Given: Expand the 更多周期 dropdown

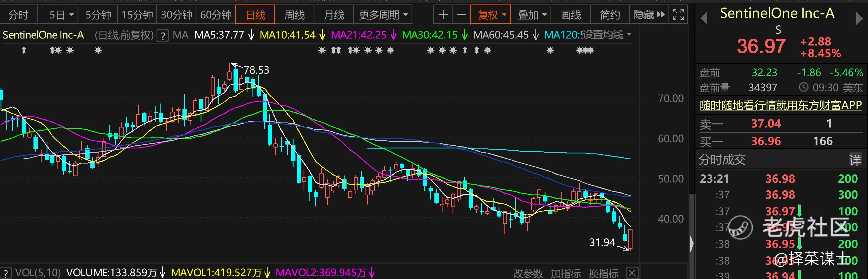Looking at the screenshot, I should pyautogui.click(x=383, y=15).
